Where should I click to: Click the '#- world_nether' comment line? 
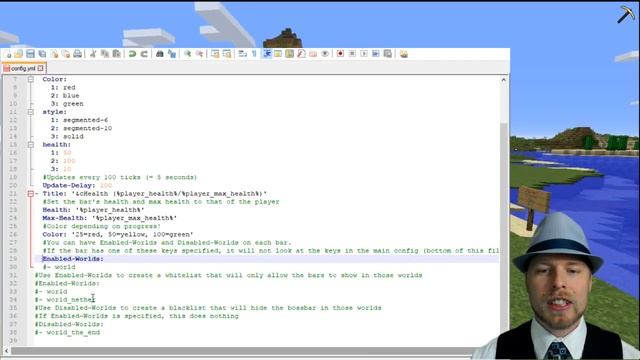point(65,300)
